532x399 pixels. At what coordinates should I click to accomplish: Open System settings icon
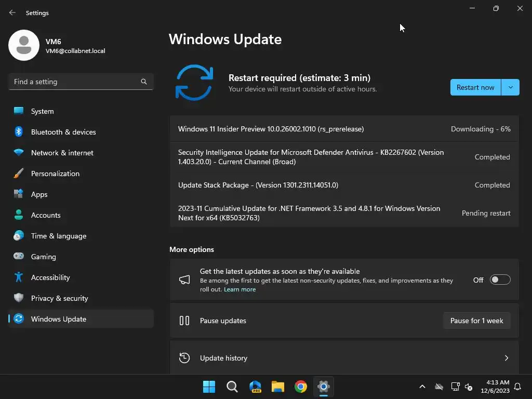(19, 111)
